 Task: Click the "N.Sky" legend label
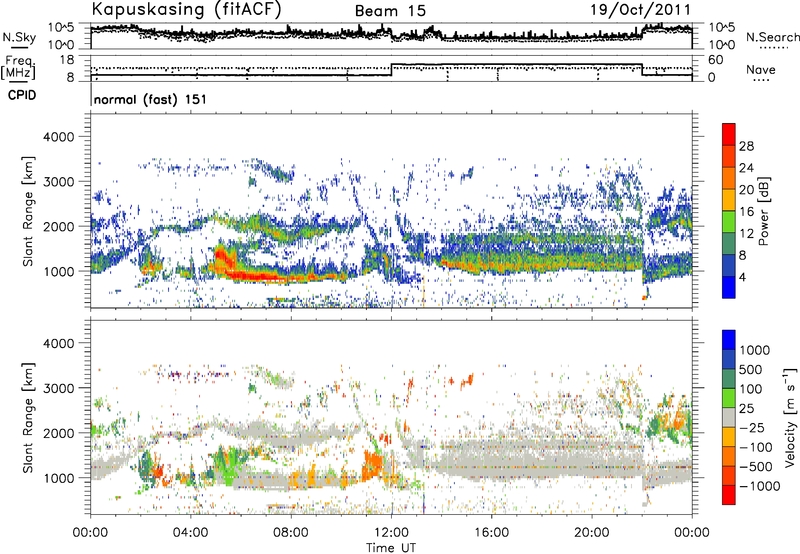(19, 38)
